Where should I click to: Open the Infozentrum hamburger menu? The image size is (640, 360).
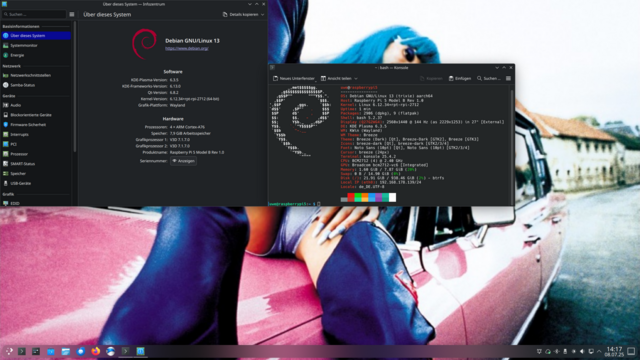tap(72, 14)
